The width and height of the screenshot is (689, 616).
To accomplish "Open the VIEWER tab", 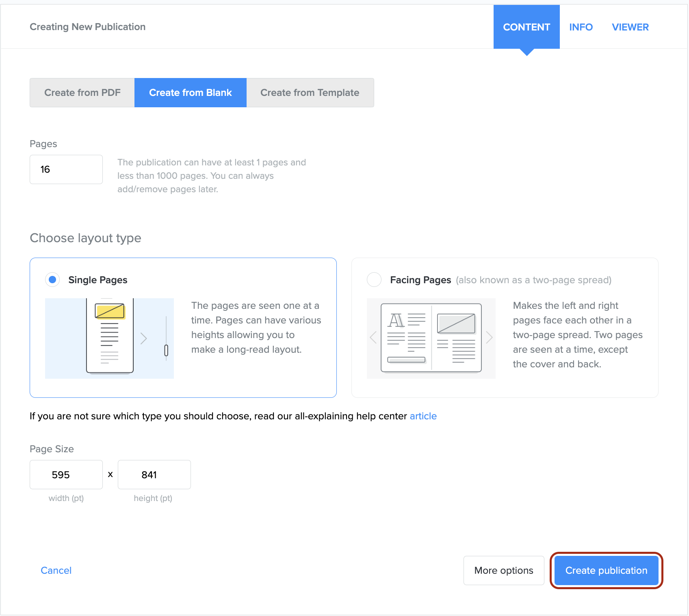I will pos(630,27).
